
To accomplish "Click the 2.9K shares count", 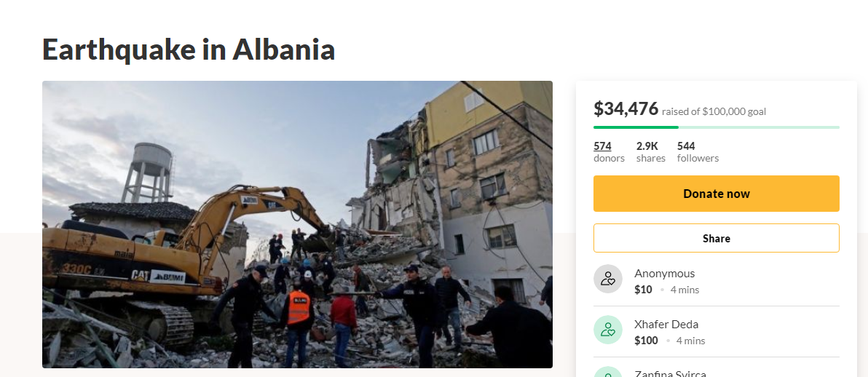I will tap(647, 146).
